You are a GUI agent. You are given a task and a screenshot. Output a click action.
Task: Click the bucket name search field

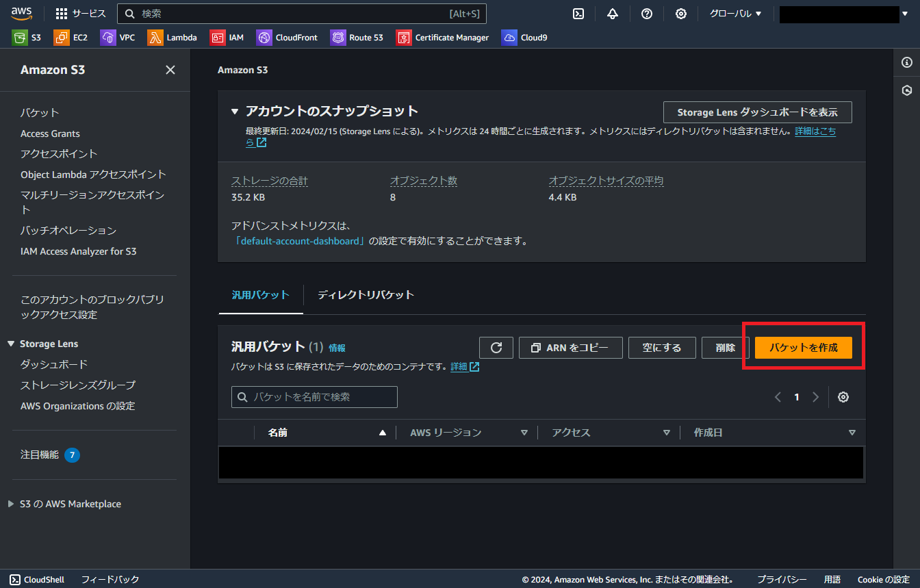tap(314, 396)
